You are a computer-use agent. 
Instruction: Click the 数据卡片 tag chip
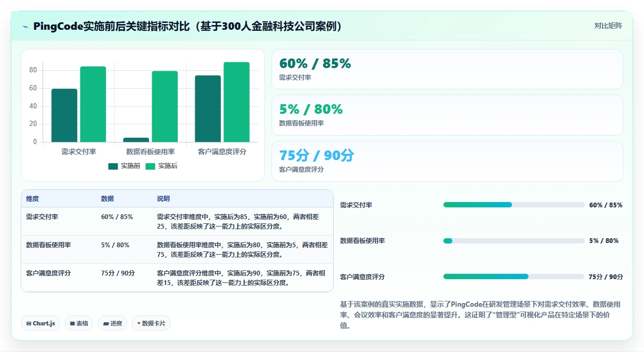click(x=151, y=323)
